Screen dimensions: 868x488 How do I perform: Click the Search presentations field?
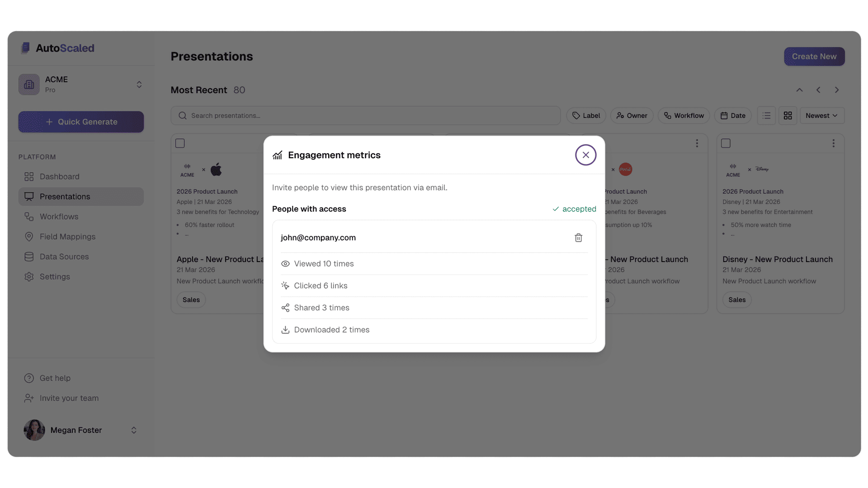tap(365, 116)
